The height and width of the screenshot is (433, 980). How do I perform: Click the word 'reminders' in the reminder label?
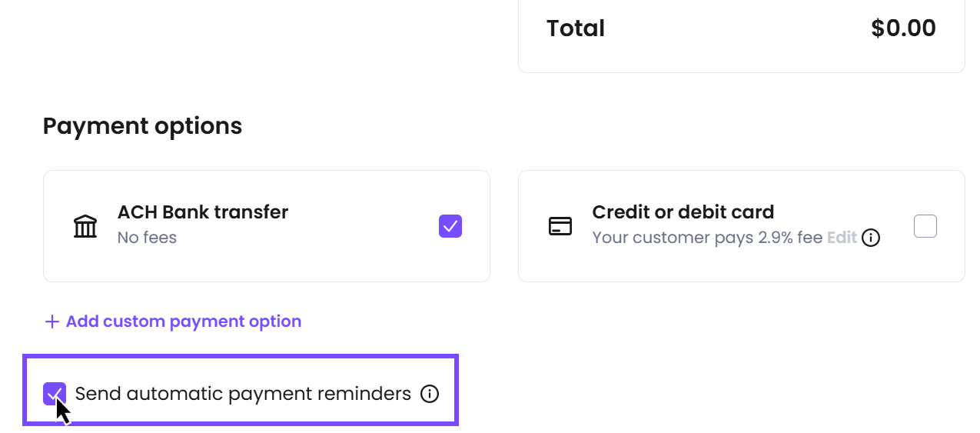pyautogui.click(x=364, y=394)
